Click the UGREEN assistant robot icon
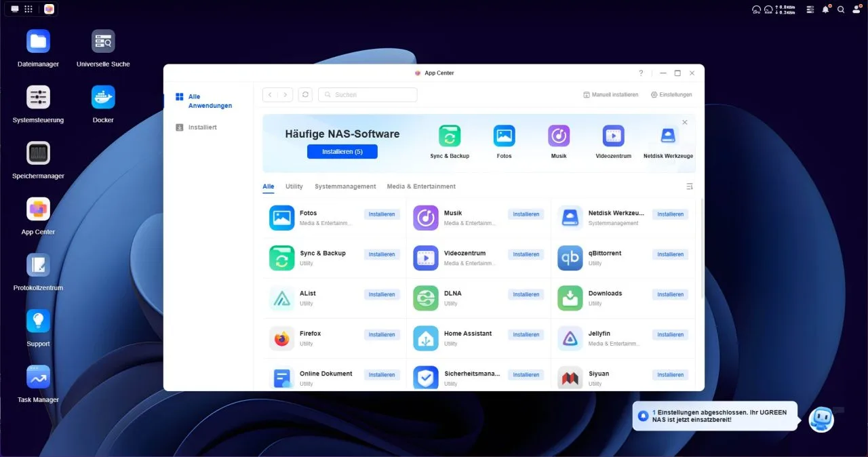 (821, 420)
